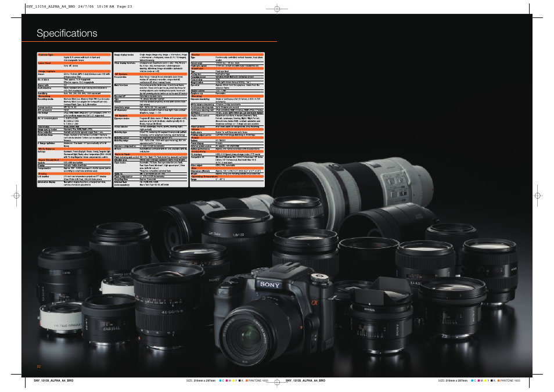Click the "Shutter" section header
This screenshot has height=392, width=554.
[x=227, y=55]
